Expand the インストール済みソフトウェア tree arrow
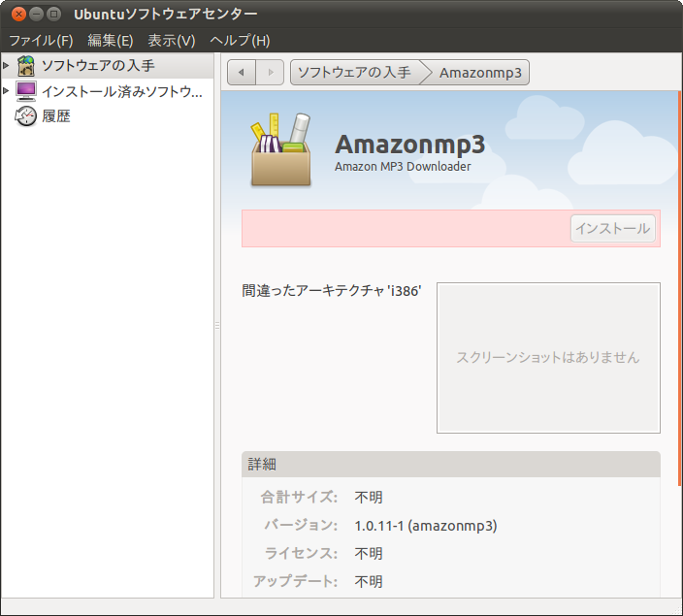Screen dimensions: 683x616 tap(7, 91)
